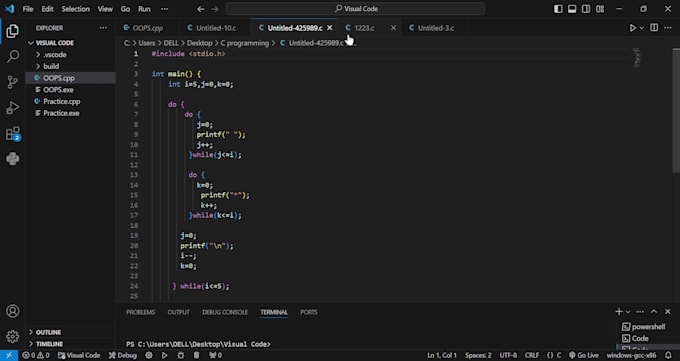Click Go Live in the status bar
The height and width of the screenshot is (361, 680).
[583, 355]
